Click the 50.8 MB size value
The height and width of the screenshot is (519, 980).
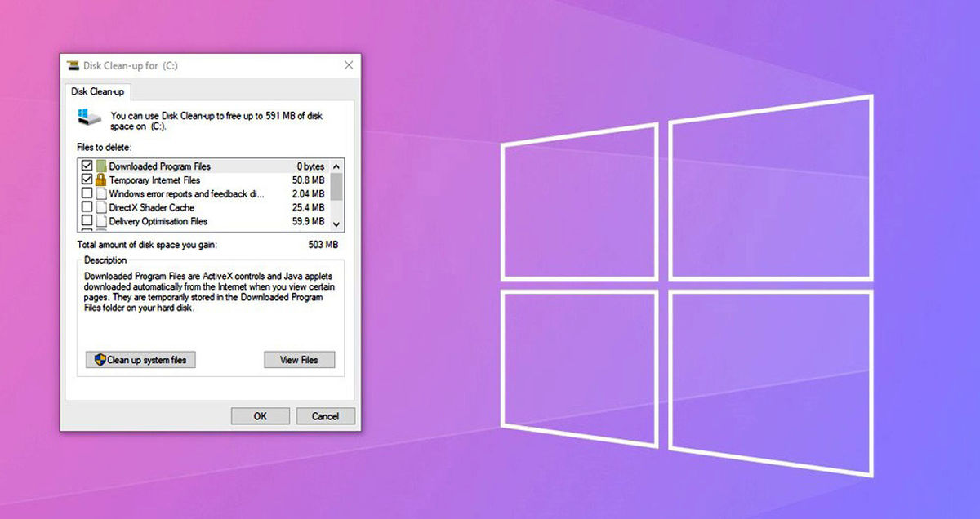309,180
